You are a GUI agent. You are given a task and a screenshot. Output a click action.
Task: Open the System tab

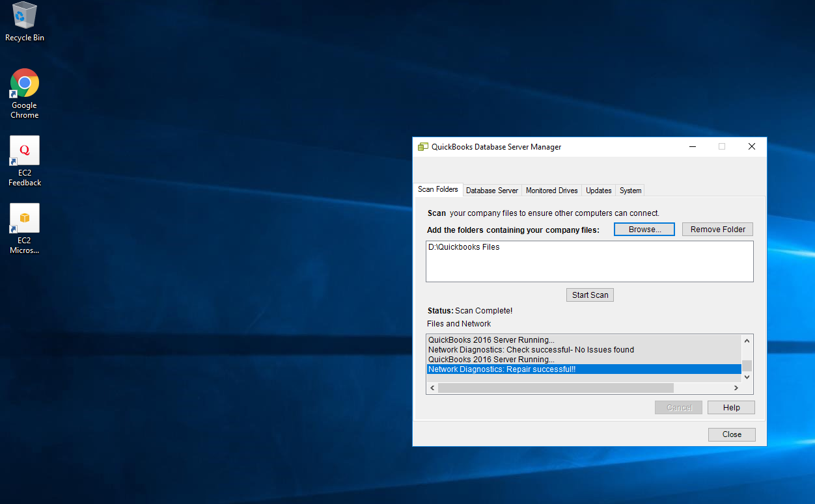pos(631,191)
